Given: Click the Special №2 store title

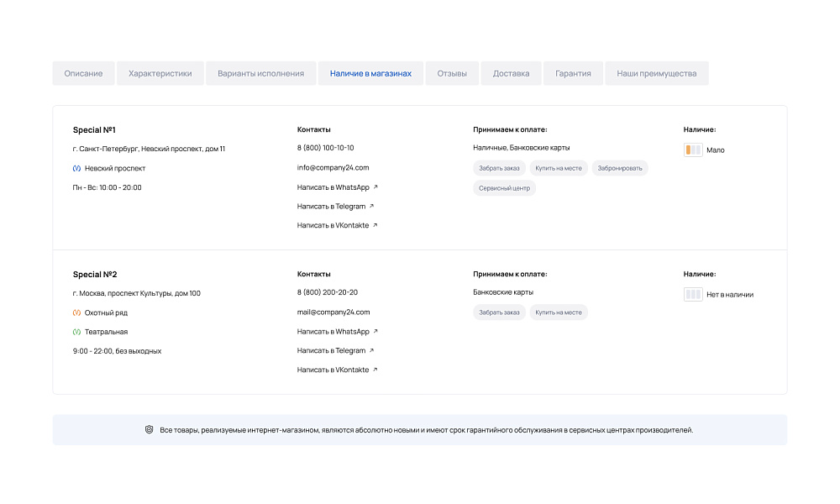Looking at the screenshot, I should click(95, 275).
